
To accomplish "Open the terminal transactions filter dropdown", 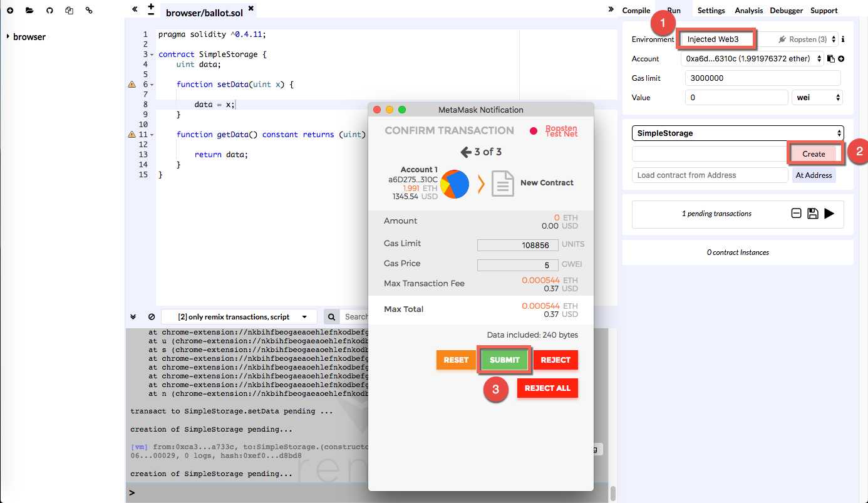I will [239, 317].
